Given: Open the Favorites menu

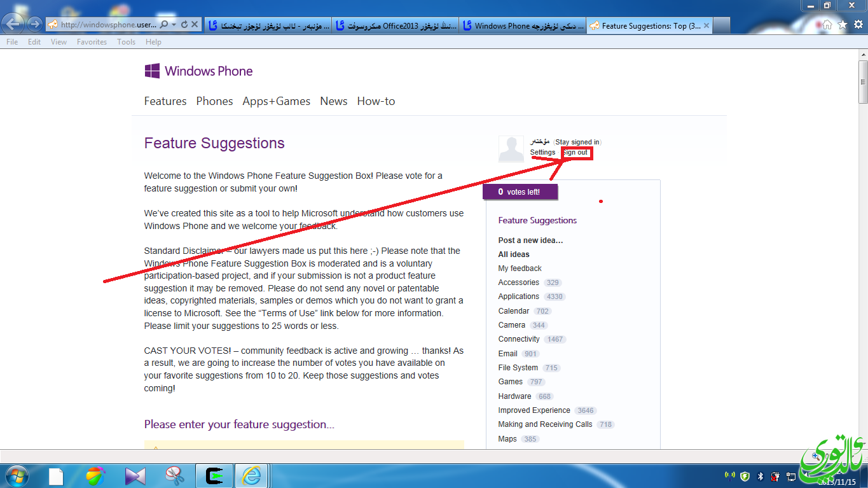Looking at the screenshot, I should pos(92,42).
